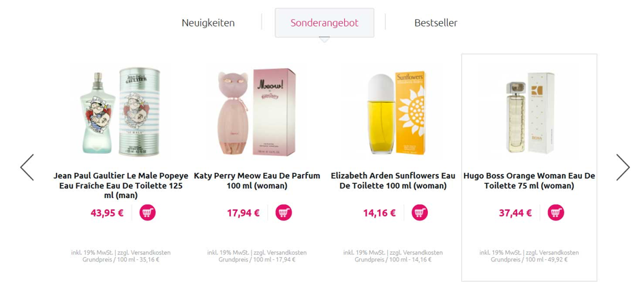The image size is (644, 290).
Task: Show next products with right arrow
Action: coord(623,167)
